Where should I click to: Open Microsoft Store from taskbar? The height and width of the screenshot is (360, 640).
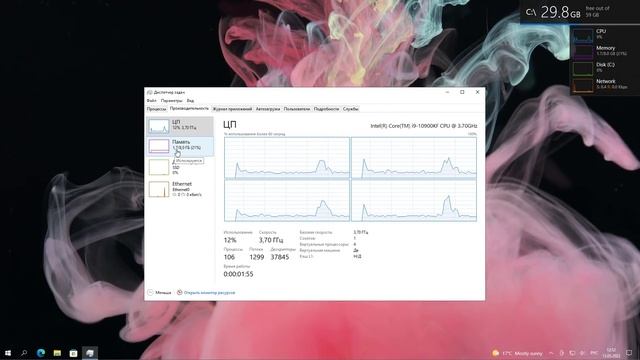tap(73, 353)
